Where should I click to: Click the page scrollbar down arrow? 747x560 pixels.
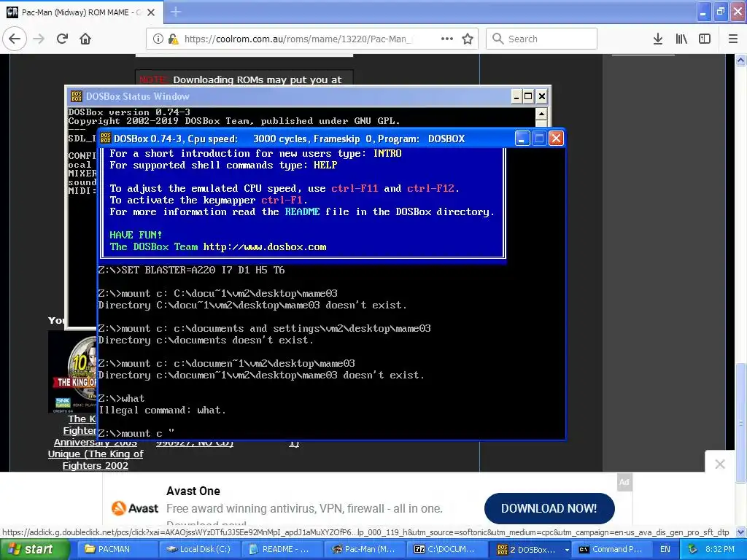(x=740, y=532)
